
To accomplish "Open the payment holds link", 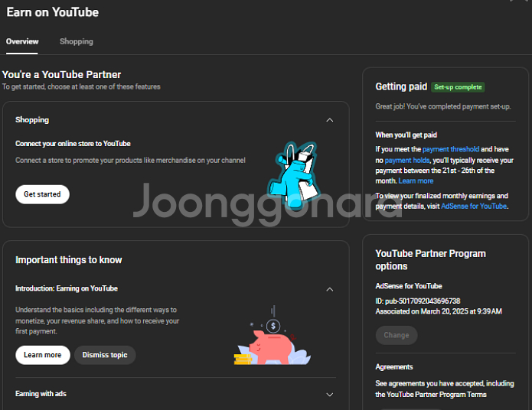I will click(x=407, y=160).
